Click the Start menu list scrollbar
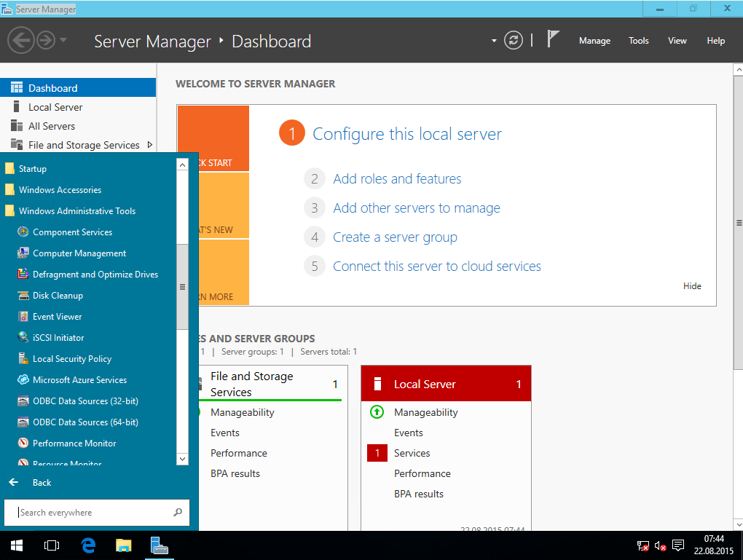This screenshot has height=560, width=743. [x=182, y=287]
